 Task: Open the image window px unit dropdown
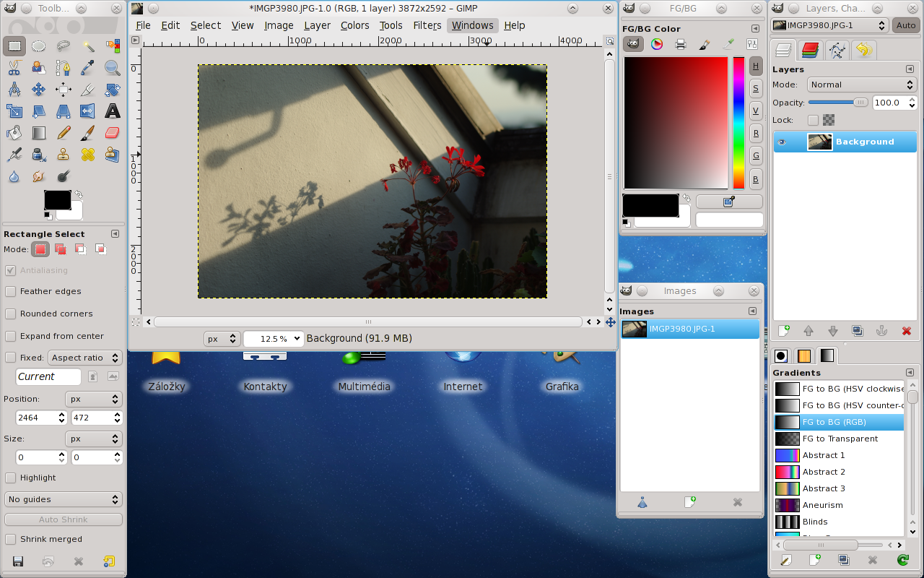pos(221,338)
